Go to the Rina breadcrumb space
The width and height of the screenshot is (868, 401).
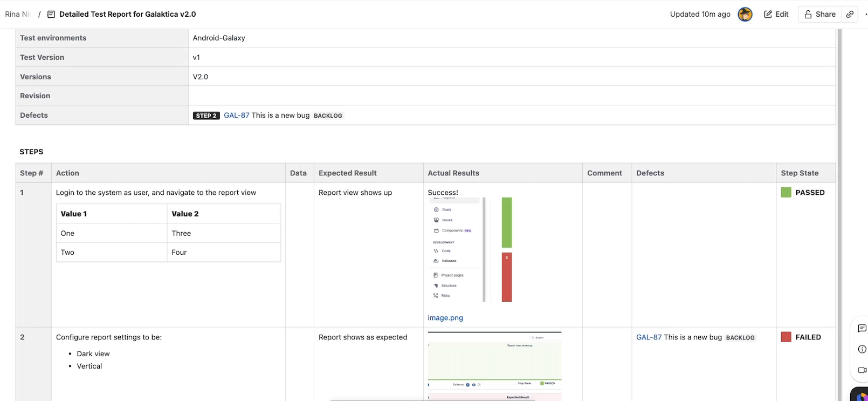[18, 15]
